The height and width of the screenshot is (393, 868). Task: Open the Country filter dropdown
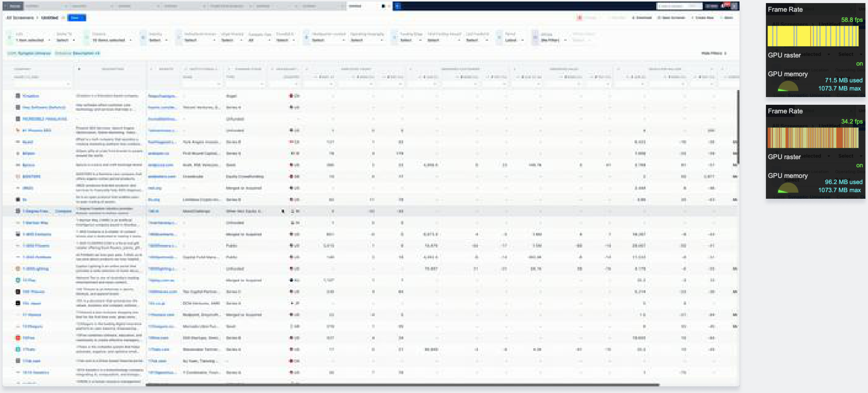112,40
